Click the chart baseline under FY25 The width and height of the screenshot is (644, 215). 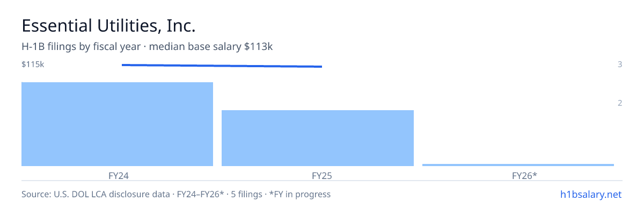[318, 167]
